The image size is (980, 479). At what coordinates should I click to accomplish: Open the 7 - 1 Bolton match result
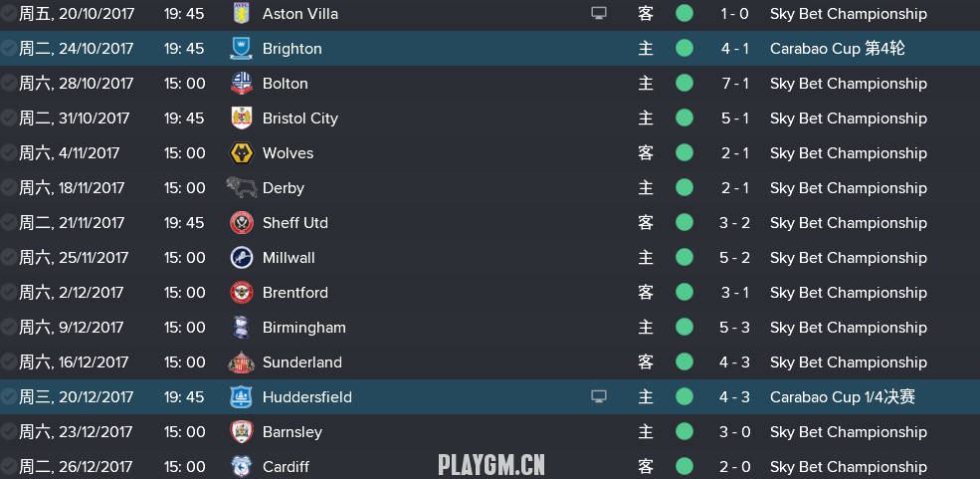pyautogui.click(x=734, y=84)
